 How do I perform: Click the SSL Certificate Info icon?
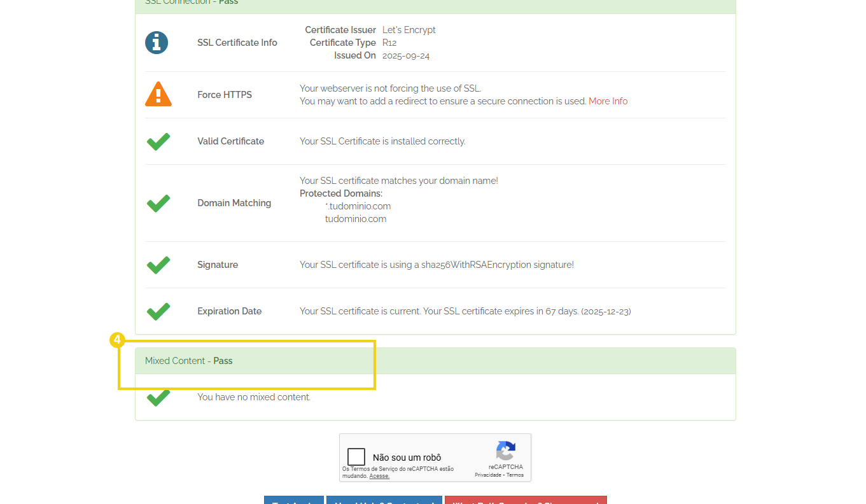157,43
